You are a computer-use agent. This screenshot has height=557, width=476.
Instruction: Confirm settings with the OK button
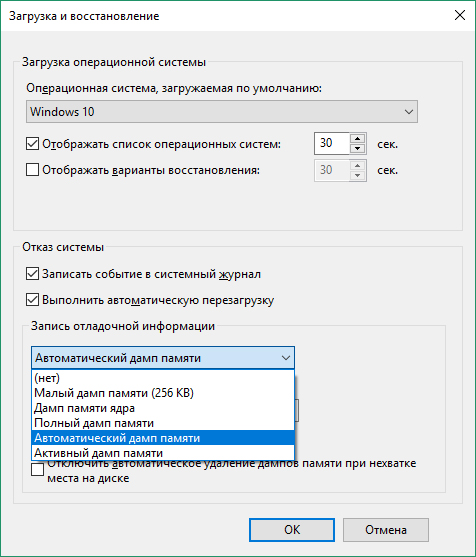(x=292, y=530)
